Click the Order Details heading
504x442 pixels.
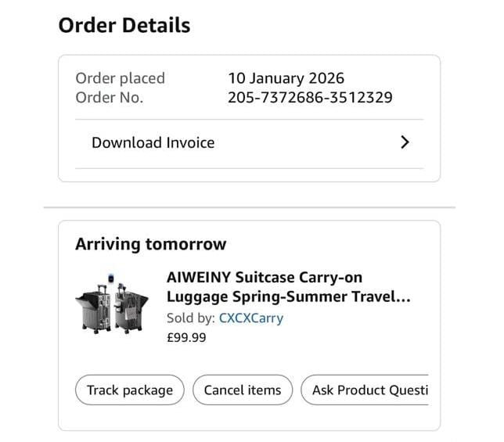tap(124, 25)
